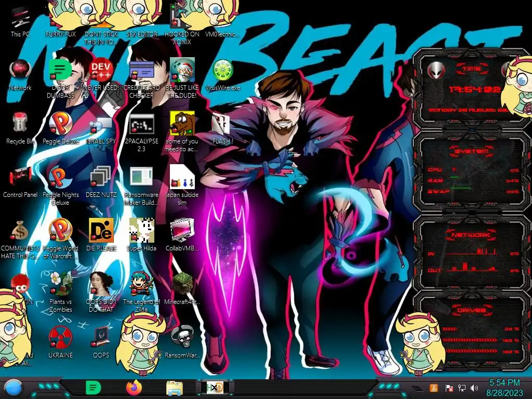
Task: Open the This PC desktop icon
Action: 20,22
